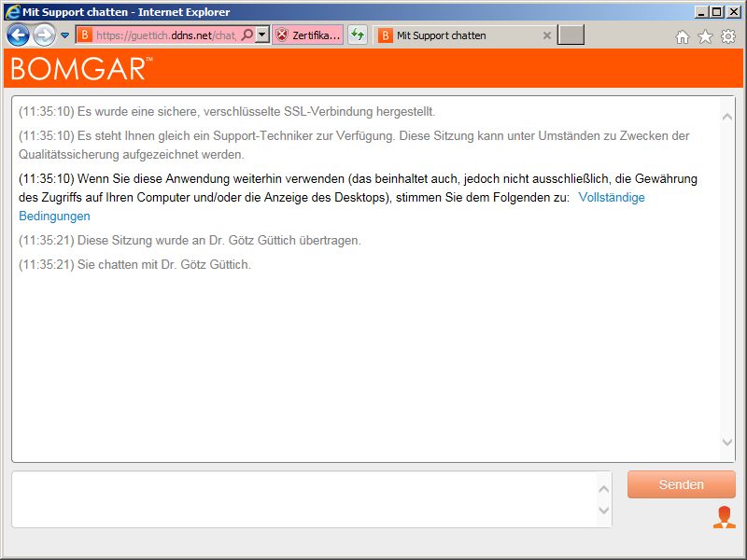The width and height of the screenshot is (747, 560).
Task: Click the Bomgar logo in the orange header
Action: point(81,69)
